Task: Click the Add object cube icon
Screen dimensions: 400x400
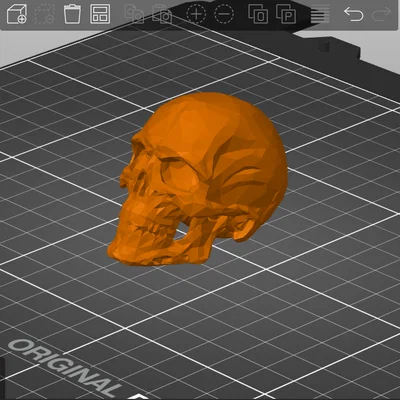Action: 17,14
